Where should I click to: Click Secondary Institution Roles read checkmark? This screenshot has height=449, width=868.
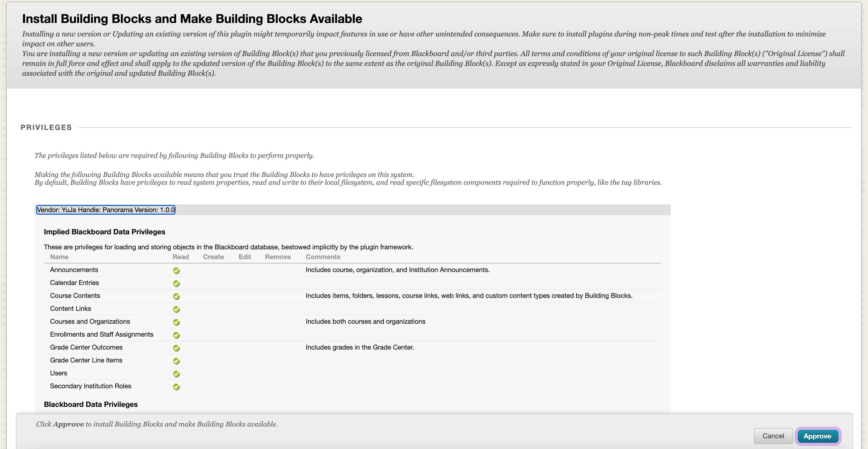tap(176, 387)
